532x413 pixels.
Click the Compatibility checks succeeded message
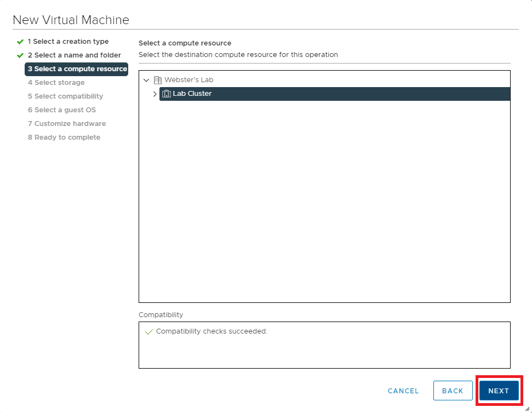coord(211,331)
